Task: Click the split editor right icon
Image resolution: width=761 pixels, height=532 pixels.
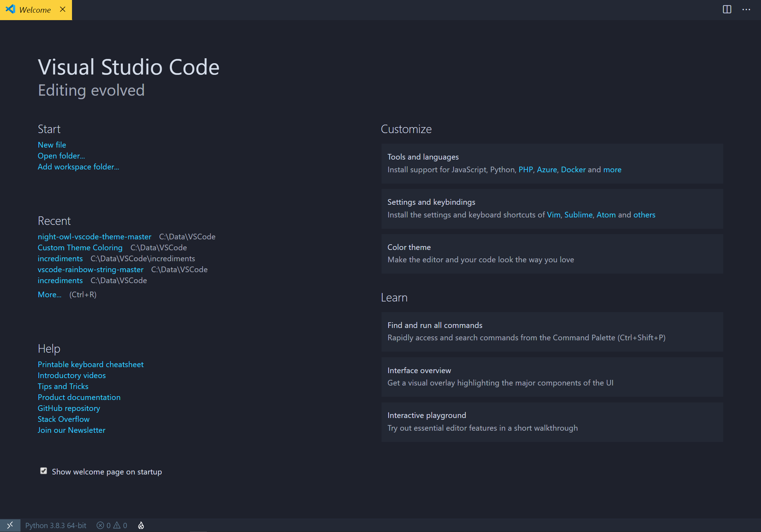Action: click(x=727, y=10)
